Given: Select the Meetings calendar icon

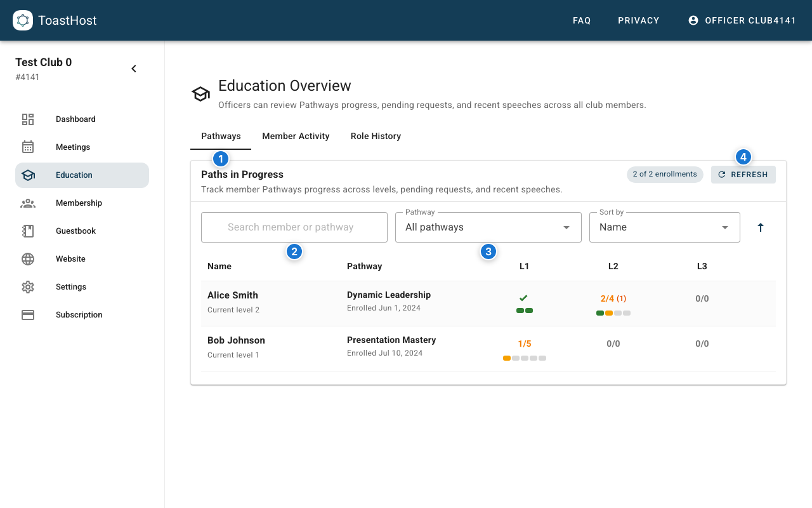Looking at the screenshot, I should pos(28,147).
